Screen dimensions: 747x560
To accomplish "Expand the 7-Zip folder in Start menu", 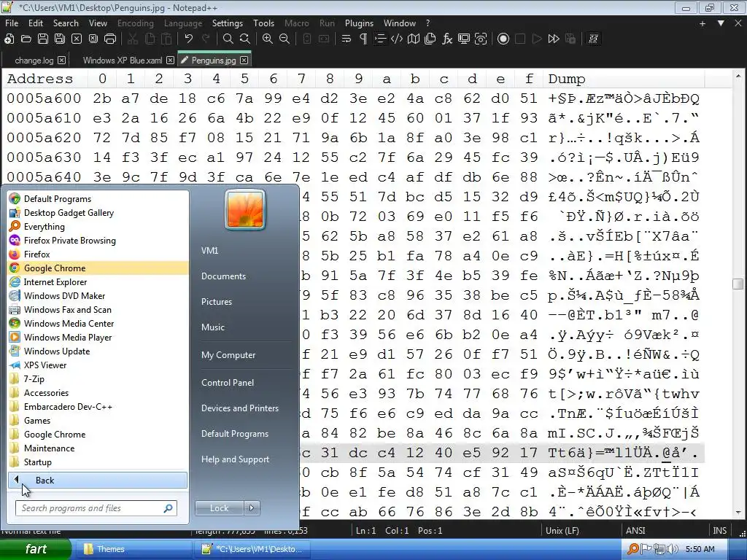I will point(98,379).
